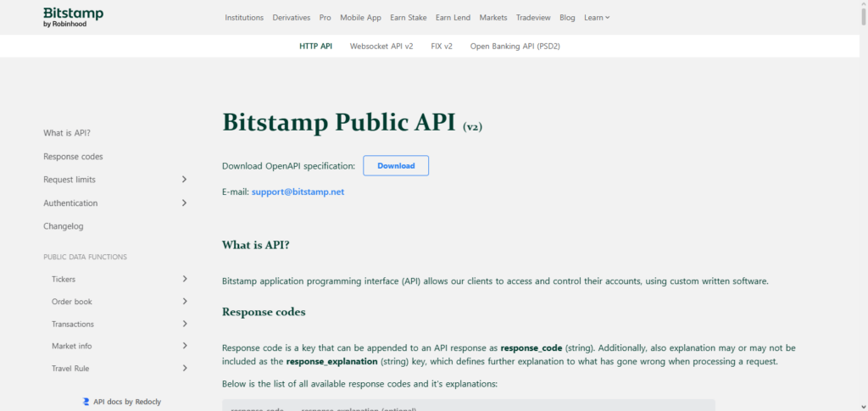Expand the Market info menu group
Viewport: 868px width, 411px height.
click(184, 346)
